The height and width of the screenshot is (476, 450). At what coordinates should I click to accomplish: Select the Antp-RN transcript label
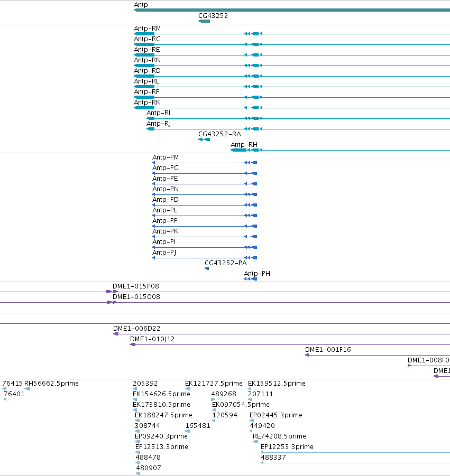pyautogui.click(x=148, y=60)
